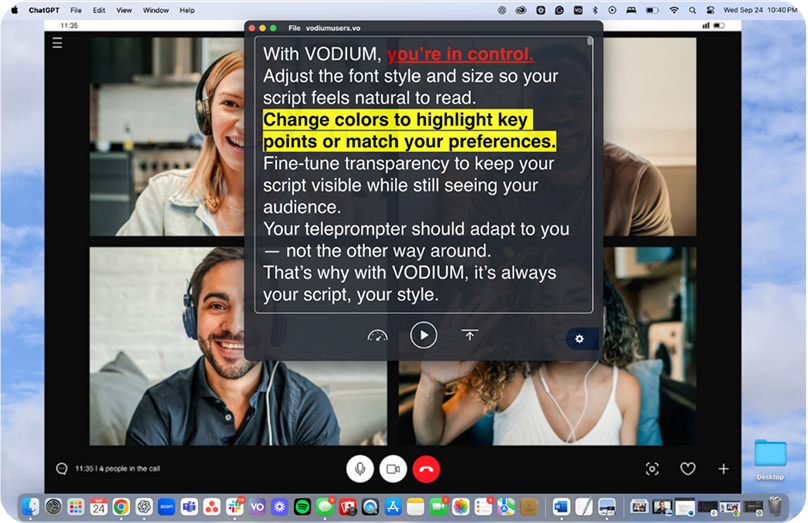
Task: Jump the script back to top
Action: pos(469,335)
